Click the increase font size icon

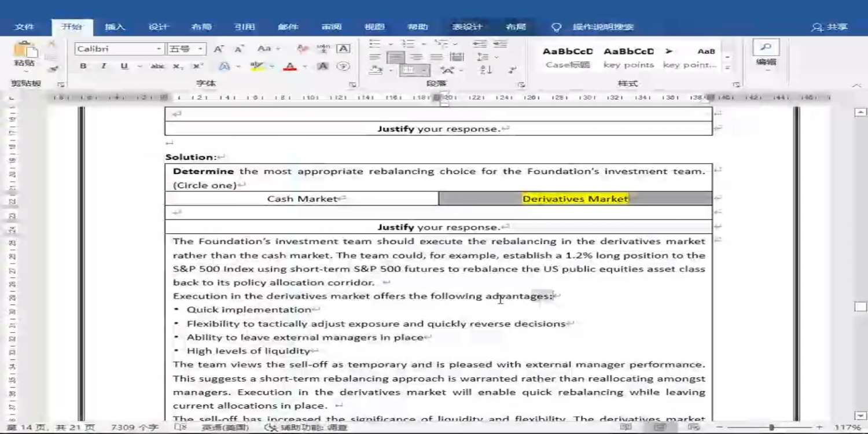[219, 49]
